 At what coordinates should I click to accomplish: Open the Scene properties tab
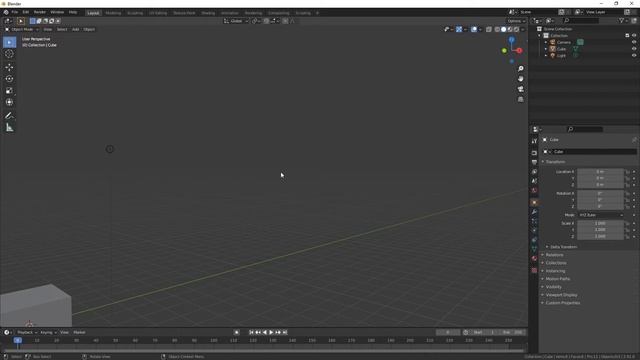coord(534,181)
